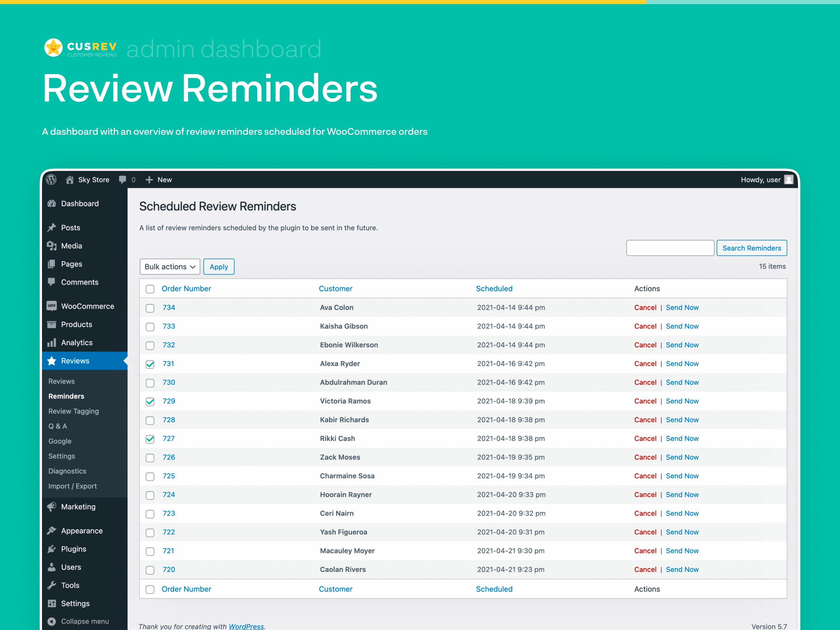The image size is (840, 630).
Task: Click the Reviews icon in sidebar
Action: pos(53,361)
